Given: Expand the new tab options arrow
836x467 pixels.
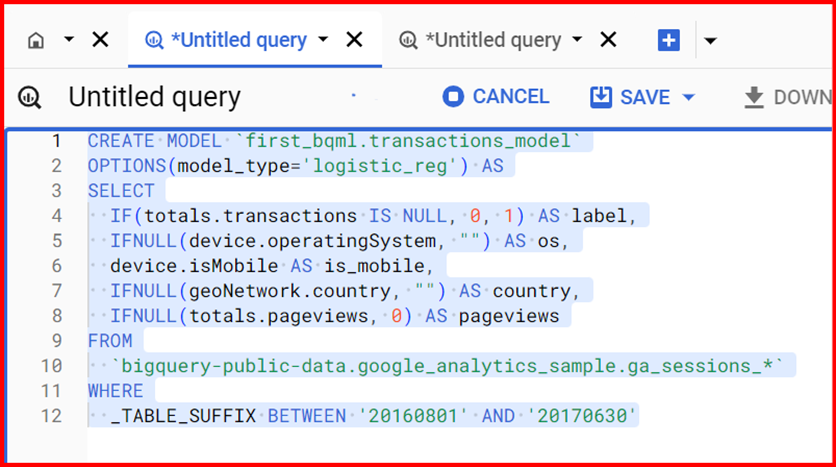Looking at the screenshot, I should coord(710,40).
